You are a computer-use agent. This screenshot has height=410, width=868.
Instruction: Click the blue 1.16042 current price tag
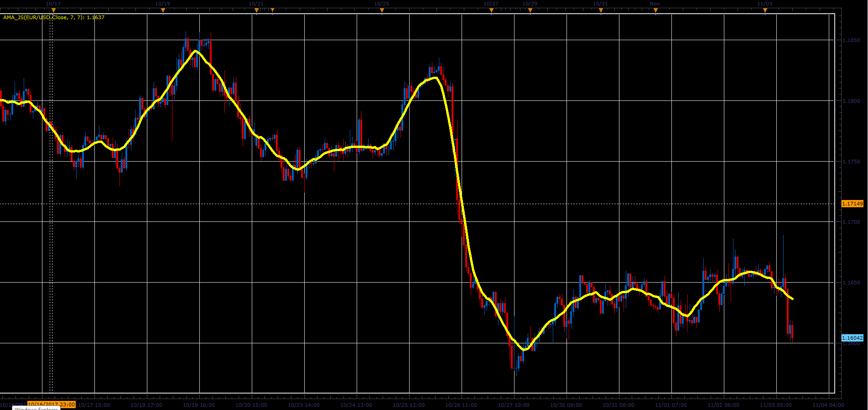coord(852,338)
